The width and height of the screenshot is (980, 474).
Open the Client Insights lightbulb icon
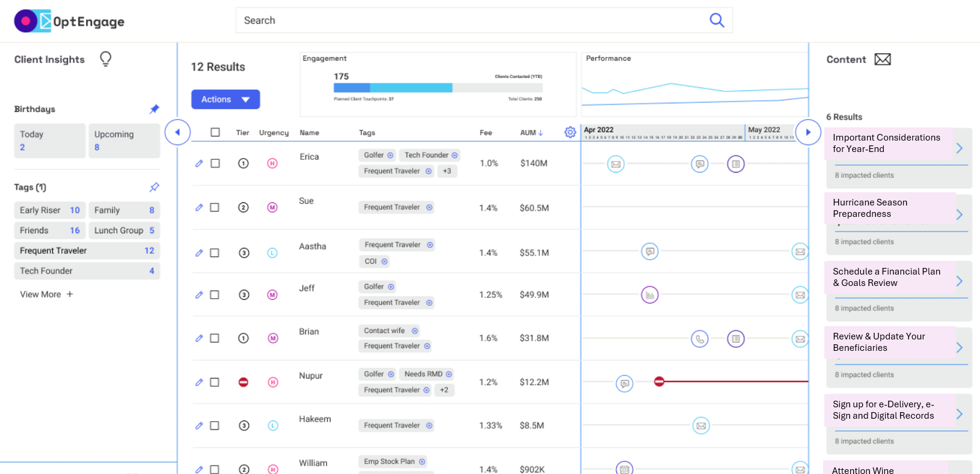[x=106, y=59]
